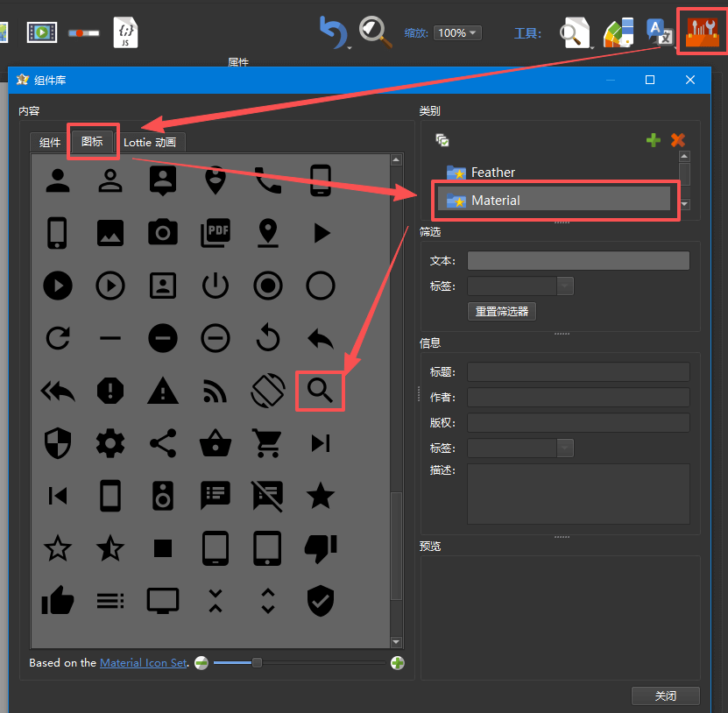Click the filter 文本 input field

[578, 261]
